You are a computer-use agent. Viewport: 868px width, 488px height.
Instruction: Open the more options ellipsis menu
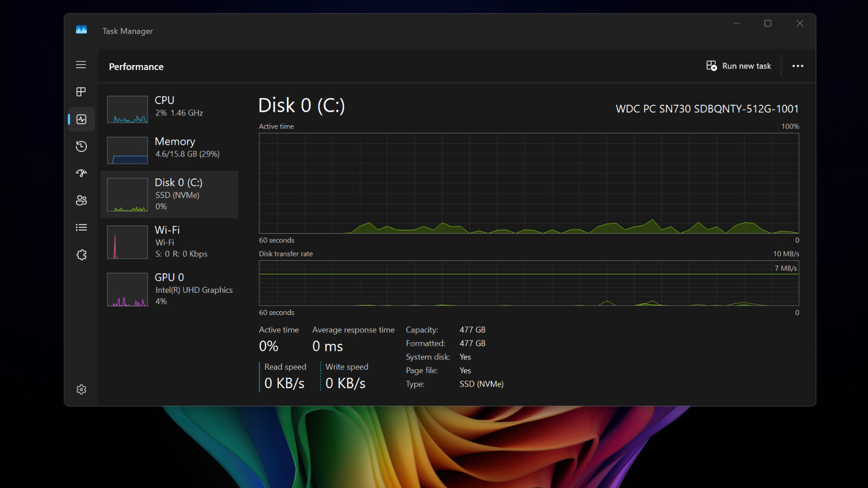(797, 66)
